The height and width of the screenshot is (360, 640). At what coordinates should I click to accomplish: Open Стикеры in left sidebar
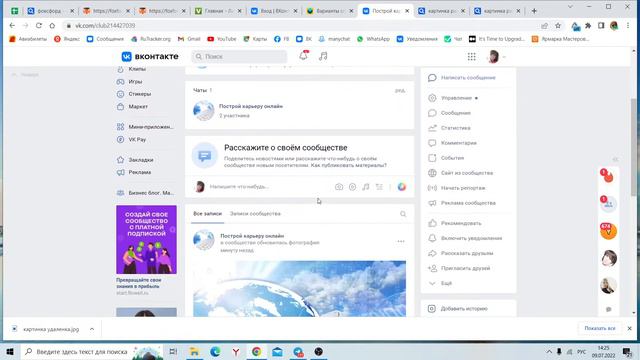134,94
